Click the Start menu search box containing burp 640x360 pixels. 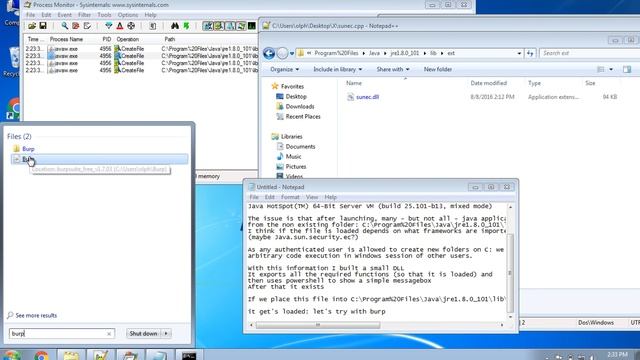[61, 333]
